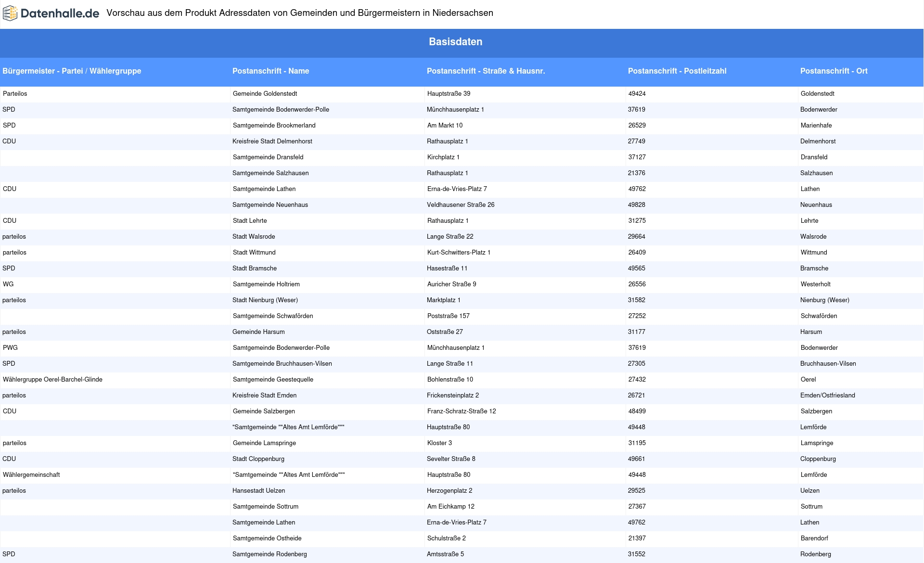Select cell Stadt Lehrte
This screenshot has width=924, height=563.
[x=249, y=221]
